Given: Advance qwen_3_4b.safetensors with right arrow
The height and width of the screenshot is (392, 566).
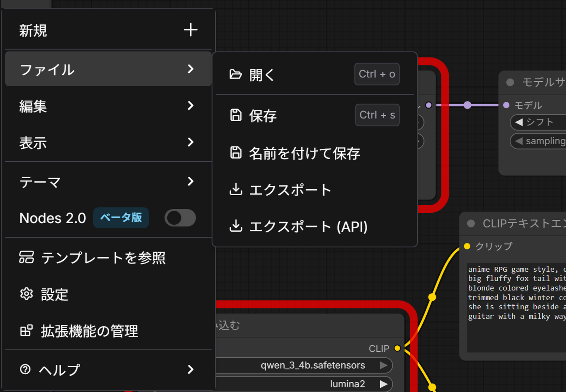Looking at the screenshot, I should pos(384,365).
